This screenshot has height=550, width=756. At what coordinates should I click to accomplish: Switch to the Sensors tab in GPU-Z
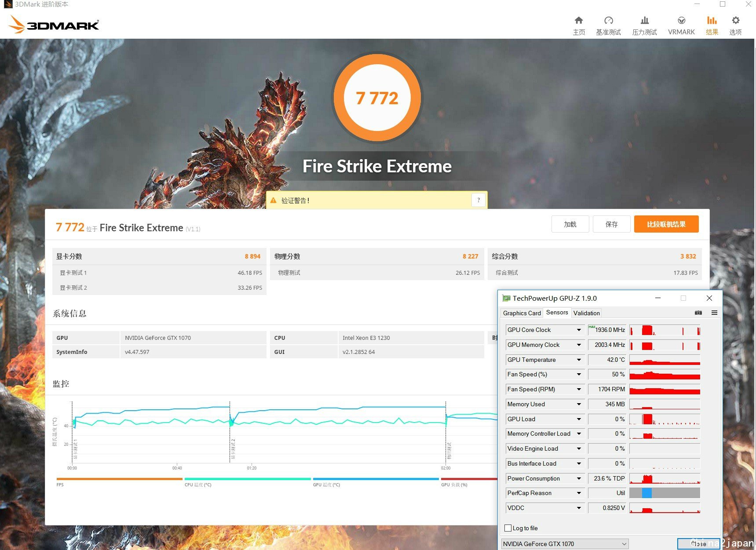[x=557, y=312]
